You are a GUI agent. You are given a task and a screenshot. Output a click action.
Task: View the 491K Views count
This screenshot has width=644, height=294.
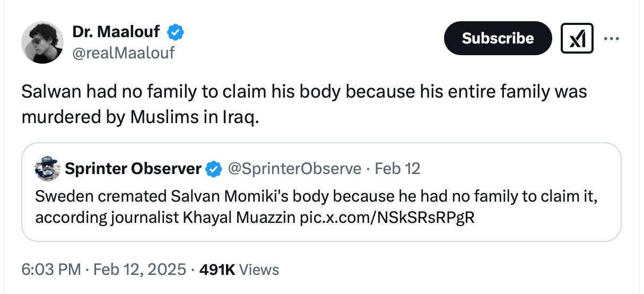coord(239,269)
